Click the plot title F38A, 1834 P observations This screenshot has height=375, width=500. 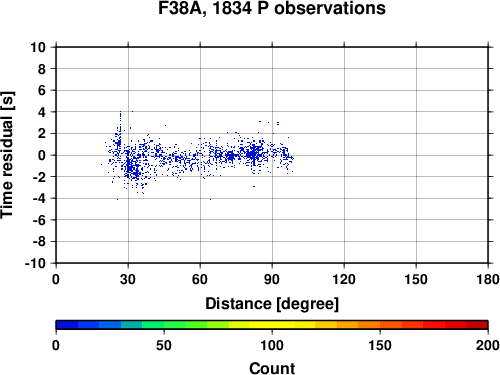coord(272,8)
